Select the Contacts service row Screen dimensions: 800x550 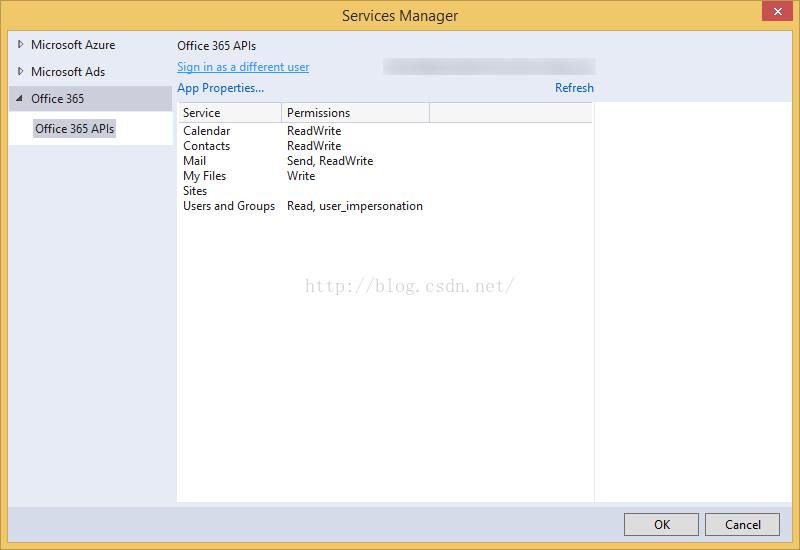pyautogui.click(x=385, y=146)
